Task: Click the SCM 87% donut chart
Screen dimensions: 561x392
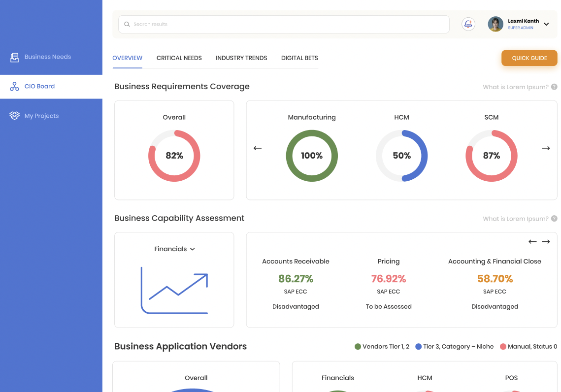Action: click(492, 156)
